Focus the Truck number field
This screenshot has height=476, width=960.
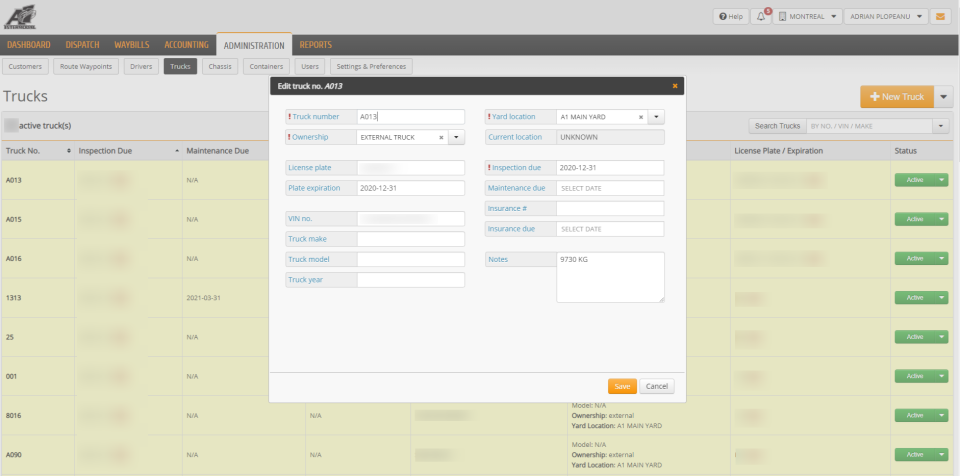coord(411,116)
